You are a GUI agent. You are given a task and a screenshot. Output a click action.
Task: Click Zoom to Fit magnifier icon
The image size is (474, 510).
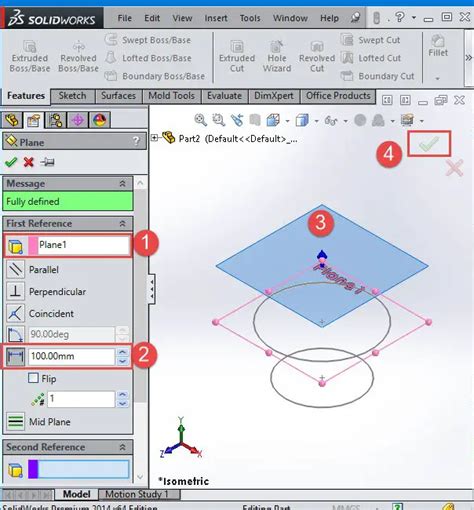[201, 120]
